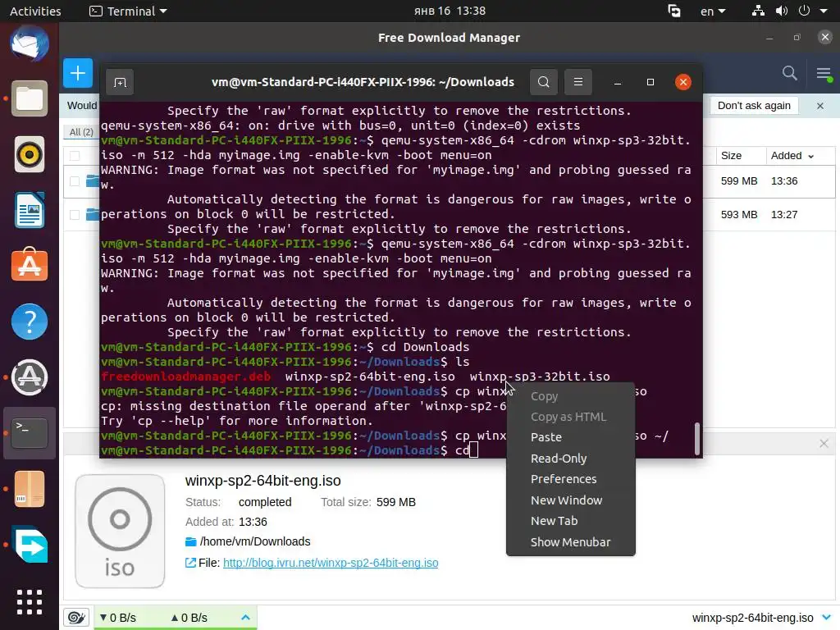Open the Files manager dock icon
Screen dimensions: 840x630
coord(30,99)
